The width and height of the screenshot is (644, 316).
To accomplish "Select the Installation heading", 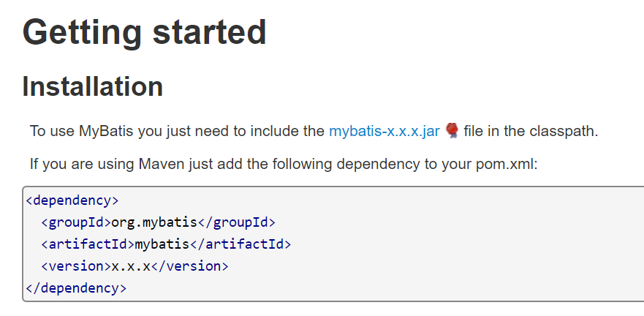I will (92, 86).
